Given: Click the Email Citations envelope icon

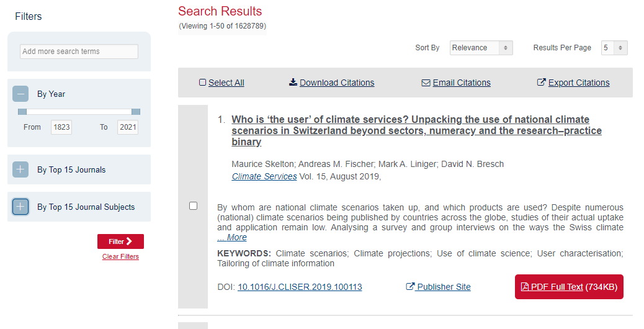Looking at the screenshot, I should [426, 83].
